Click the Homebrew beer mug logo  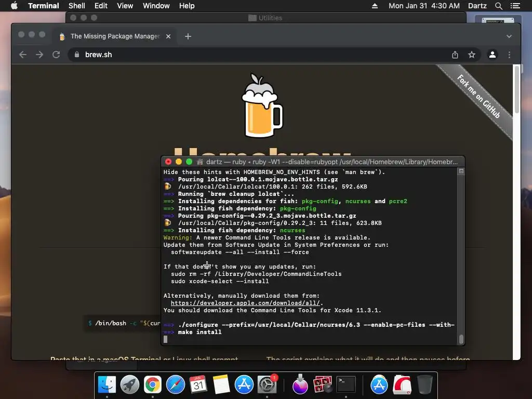tap(262, 105)
